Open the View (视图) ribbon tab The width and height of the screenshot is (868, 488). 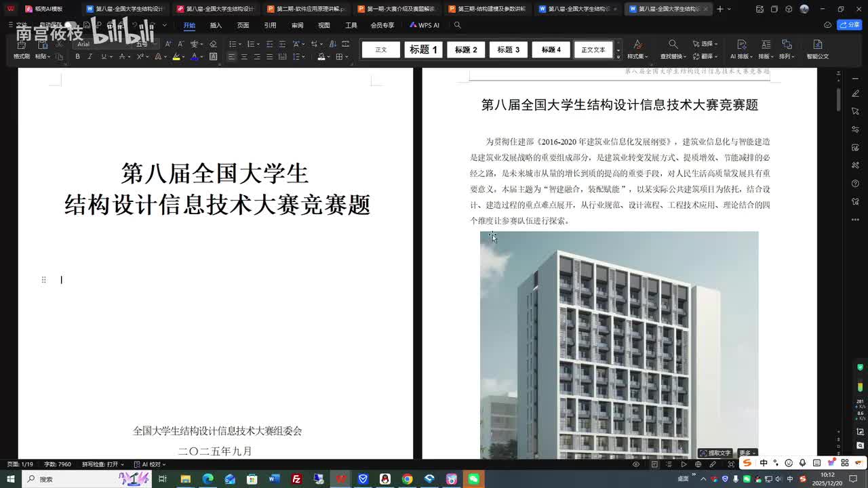coord(324,25)
